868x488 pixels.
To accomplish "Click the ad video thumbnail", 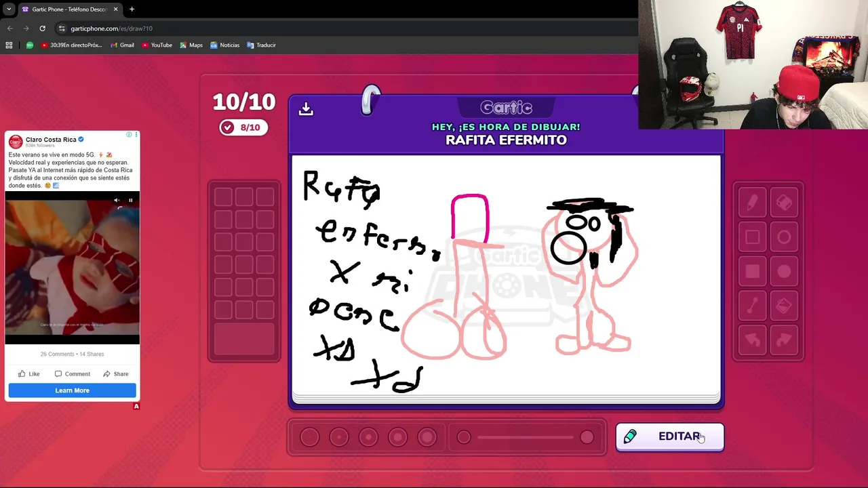I will [x=72, y=268].
